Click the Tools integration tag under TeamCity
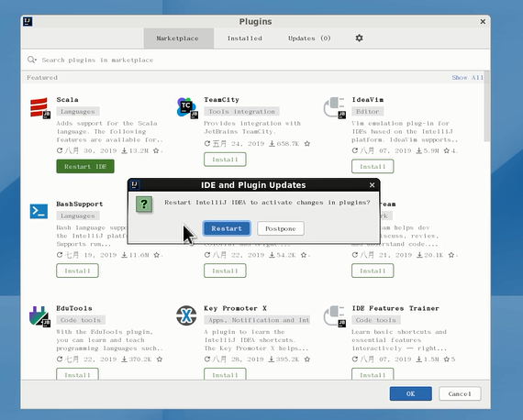Viewport: 523px width, 420px height. [242, 111]
